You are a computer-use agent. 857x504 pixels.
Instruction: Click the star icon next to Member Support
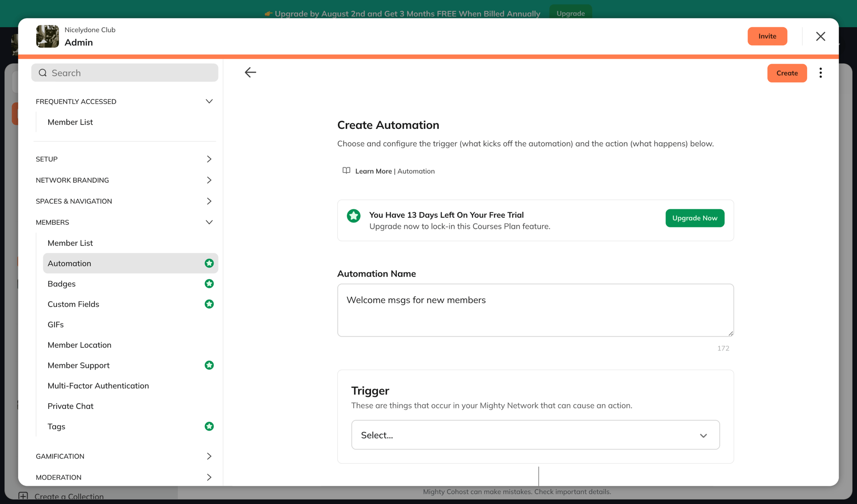click(209, 365)
